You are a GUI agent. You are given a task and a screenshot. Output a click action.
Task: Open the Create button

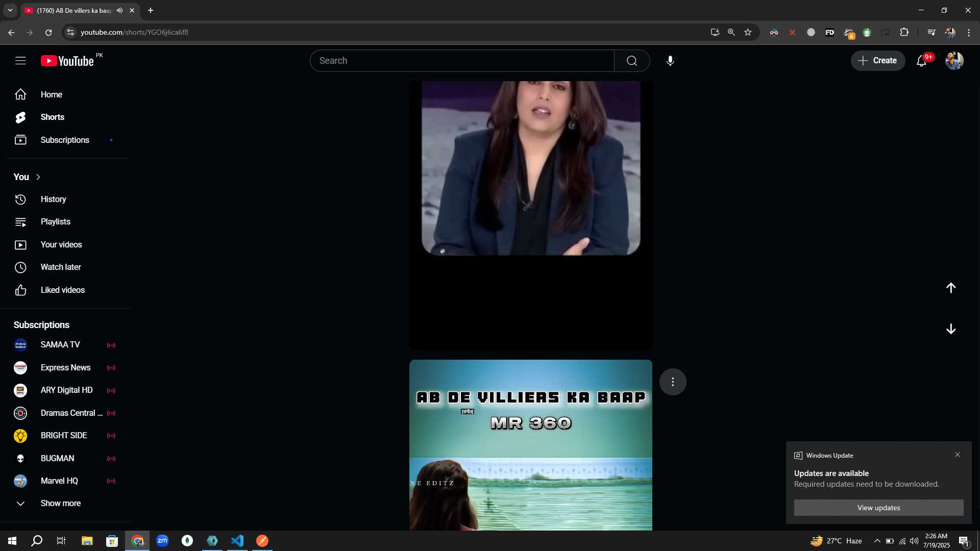(x=877, y=61)
